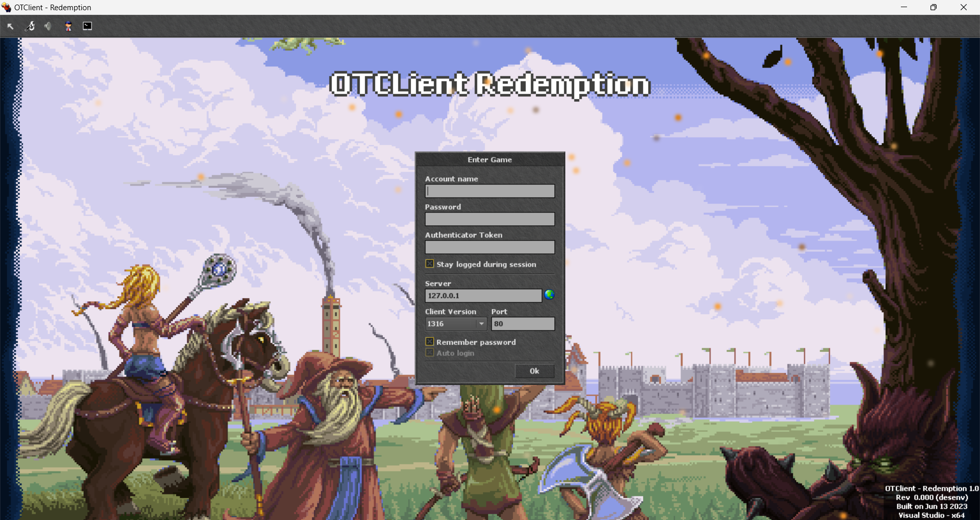Click the Port field showing 80
Image resolution: width=980 pixels, height=520 pixels.
point(523,323)
